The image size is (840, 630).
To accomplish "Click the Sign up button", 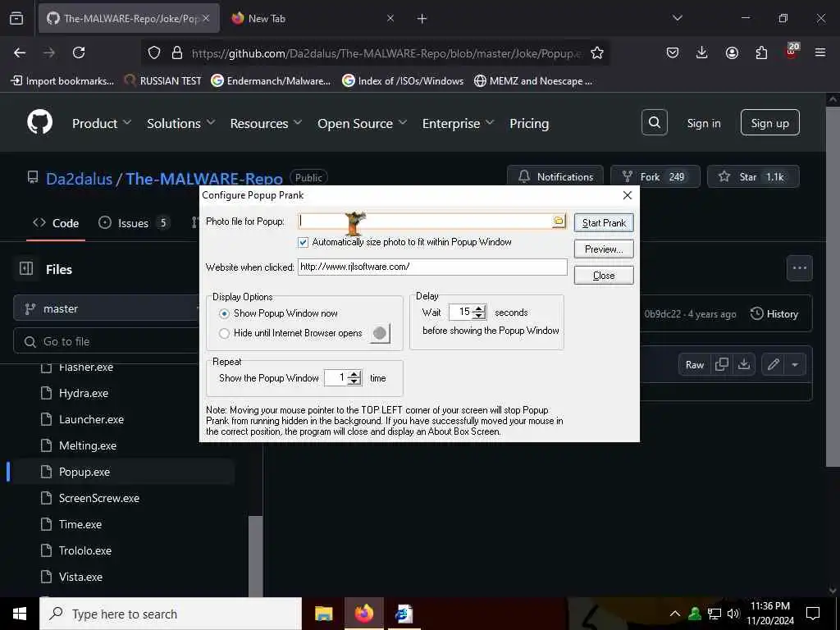I will pos(769,123).
